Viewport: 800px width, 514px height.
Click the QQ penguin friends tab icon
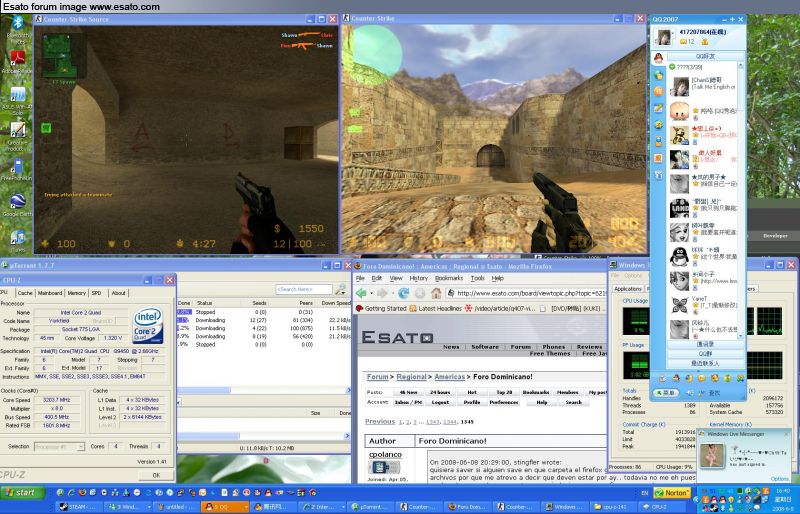point(659,58)
